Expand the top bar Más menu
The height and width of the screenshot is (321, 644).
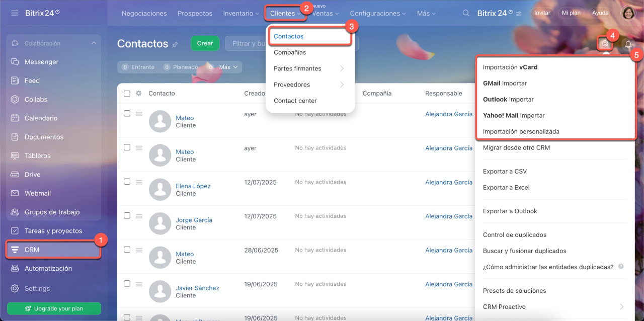tap(426, 13)
